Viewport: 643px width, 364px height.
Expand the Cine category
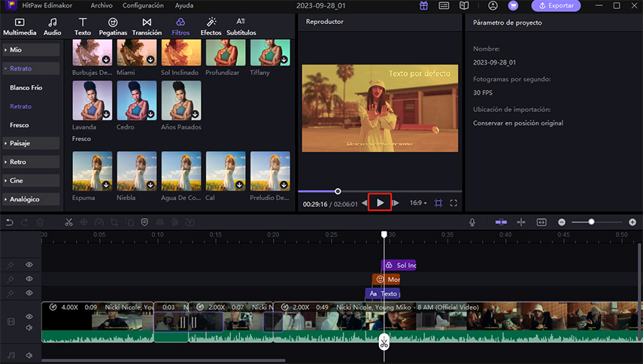[31, 180]
